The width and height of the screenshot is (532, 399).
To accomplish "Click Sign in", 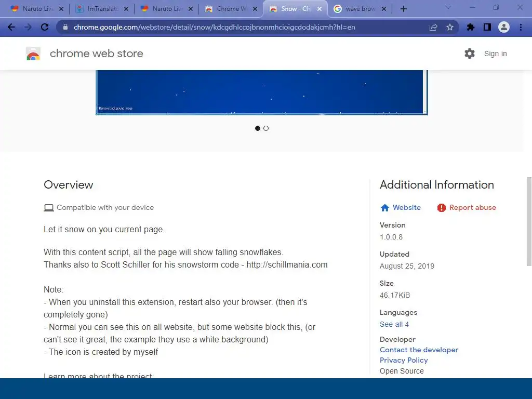I will coord(495,54).
